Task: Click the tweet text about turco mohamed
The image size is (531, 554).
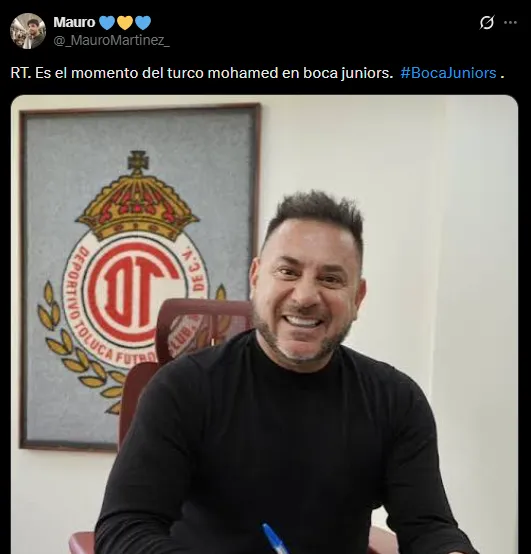Action: click(x=202, y=73)
